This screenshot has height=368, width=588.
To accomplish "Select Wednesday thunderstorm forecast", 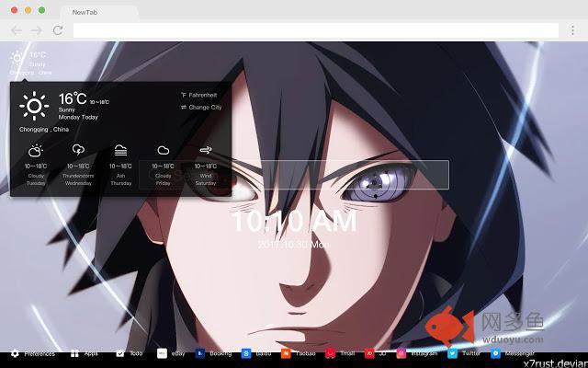I will 78,164.
